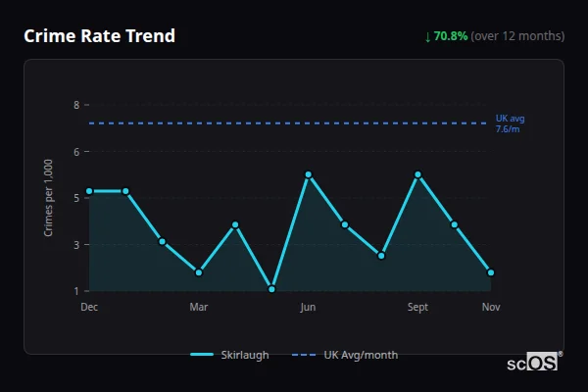Click the 'Sept' x-axis label
Image resolution: width=588 pixels, height=392 pixels.
click(x=417, y=307)
